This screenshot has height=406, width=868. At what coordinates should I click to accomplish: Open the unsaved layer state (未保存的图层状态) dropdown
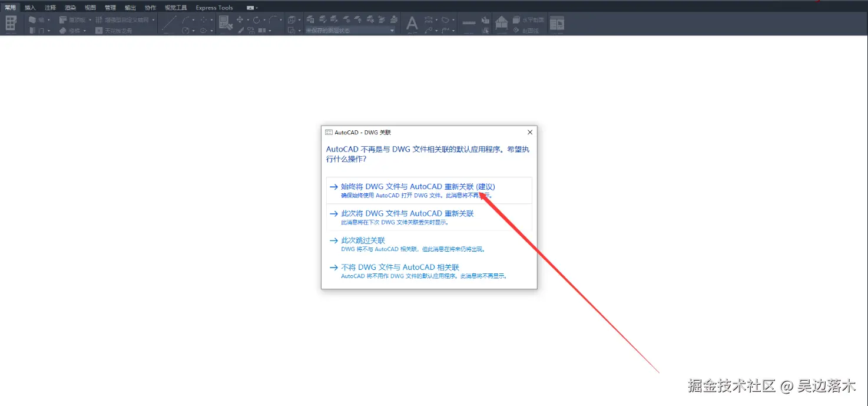[x=392, y=31]
